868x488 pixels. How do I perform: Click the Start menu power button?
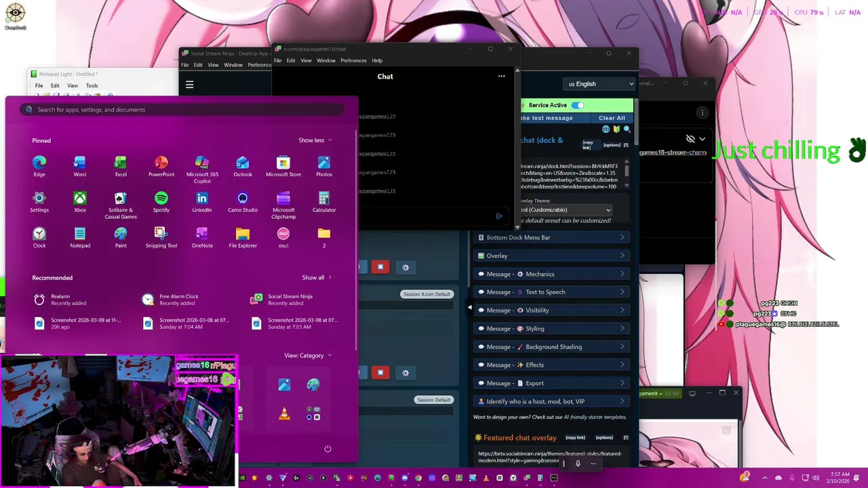(328, 449)
